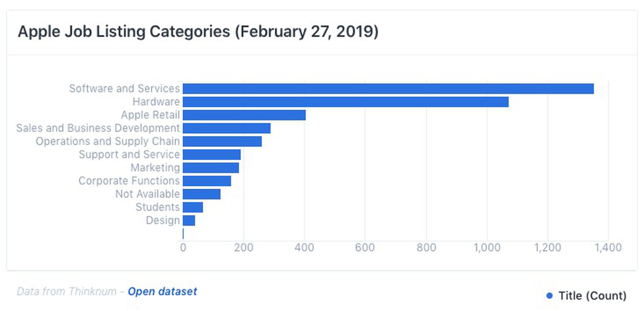Toggle the Title (Count) legend dot
644x311 pixels.
(549, 296)
